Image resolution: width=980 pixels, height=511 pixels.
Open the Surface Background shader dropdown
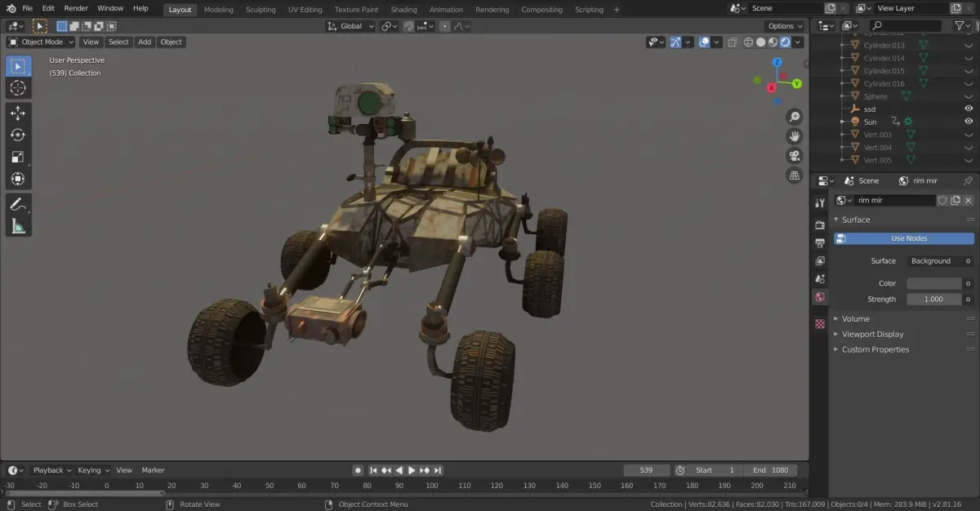coord(934,261)
